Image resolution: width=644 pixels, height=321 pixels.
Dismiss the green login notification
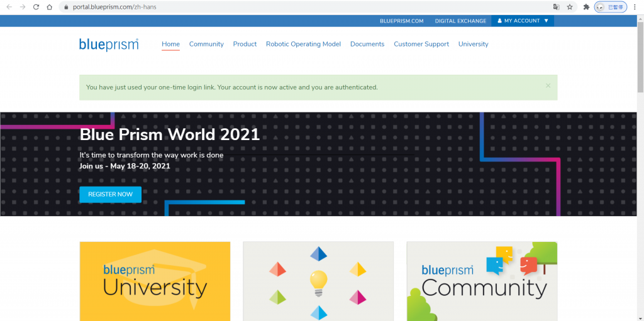coord(548,86)
